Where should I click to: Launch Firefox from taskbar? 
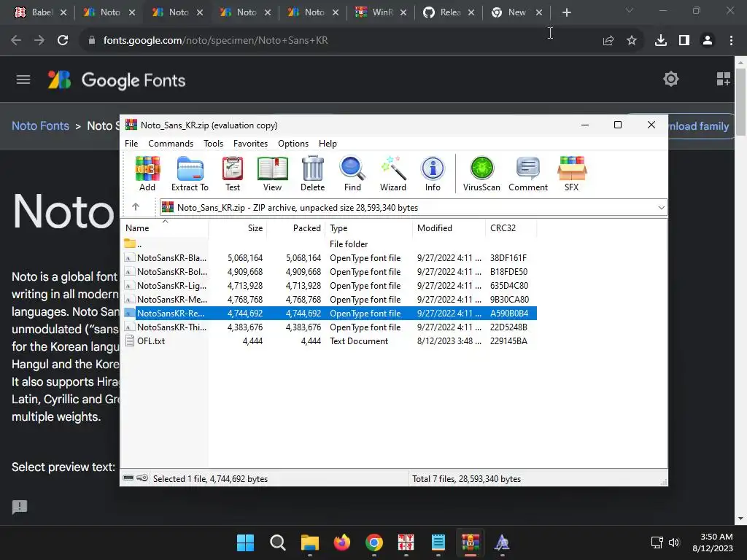pyautogui.click(x=341, y=542)
